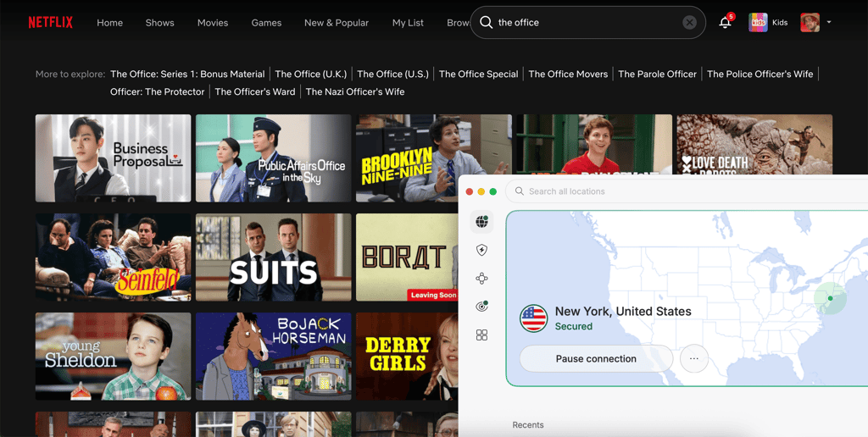The height and width of the screenshot is (437, 868).
Task: Click the Leaving Soon badge on Borat
Action: (x=433, y=296)
